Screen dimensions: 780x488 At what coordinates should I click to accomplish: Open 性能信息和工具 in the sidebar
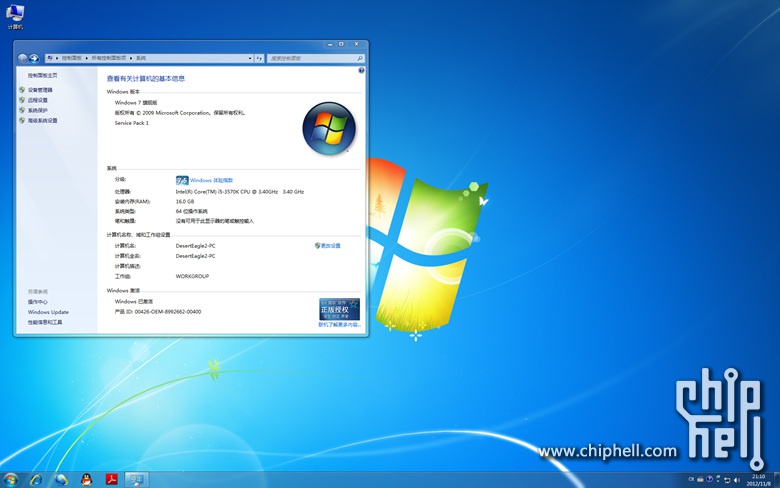coord(45,322)
